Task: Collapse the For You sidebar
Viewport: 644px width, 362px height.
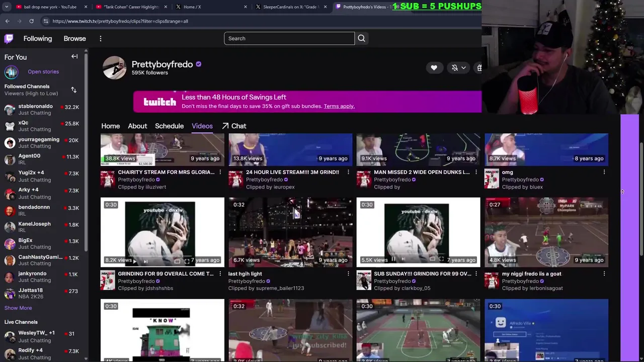Action: [74, 57]
